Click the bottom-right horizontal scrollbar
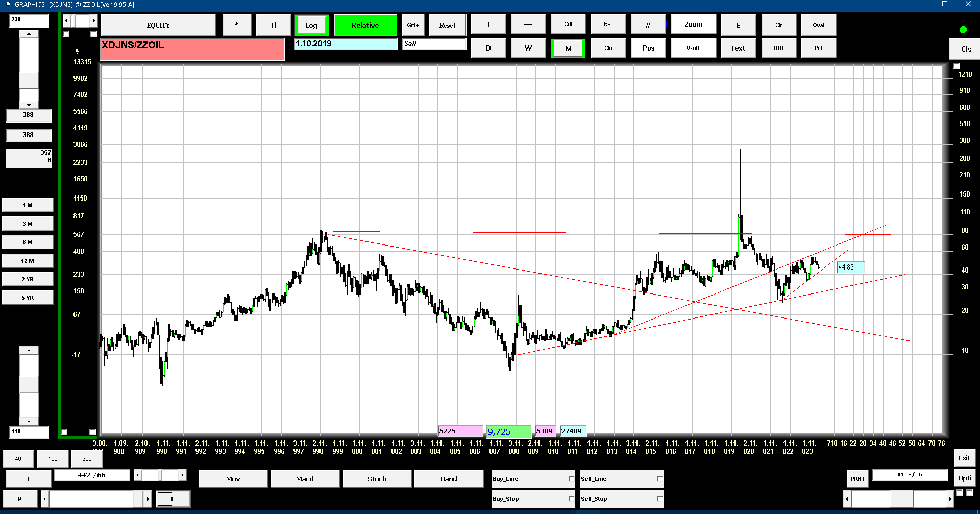The image size is (980, 514). coord(899,499)
